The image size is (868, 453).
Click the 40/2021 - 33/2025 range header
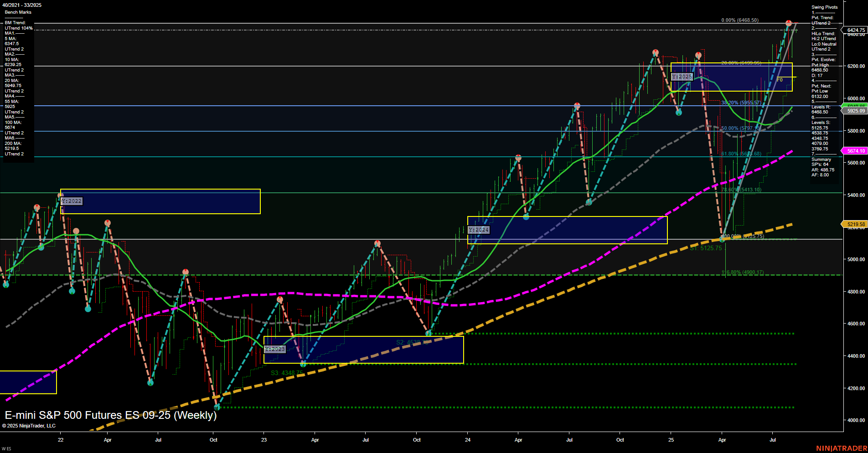(x=23, y=5)
